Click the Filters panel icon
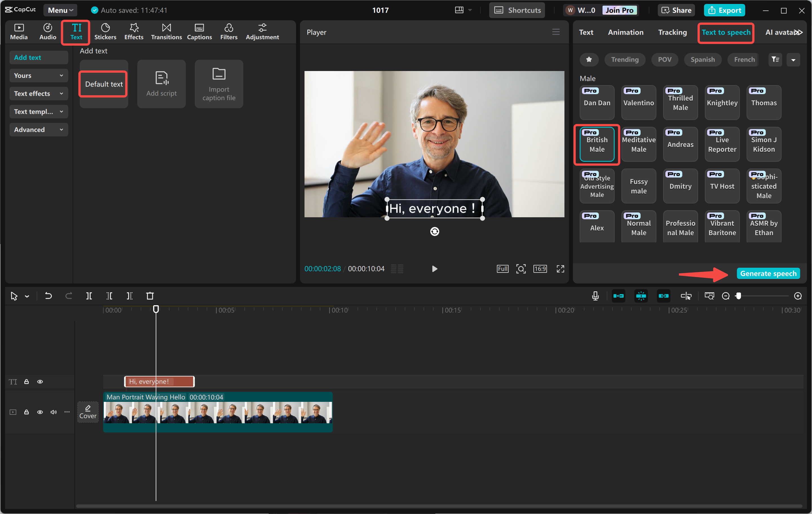 pyautogui.click(x=229, y=31)
